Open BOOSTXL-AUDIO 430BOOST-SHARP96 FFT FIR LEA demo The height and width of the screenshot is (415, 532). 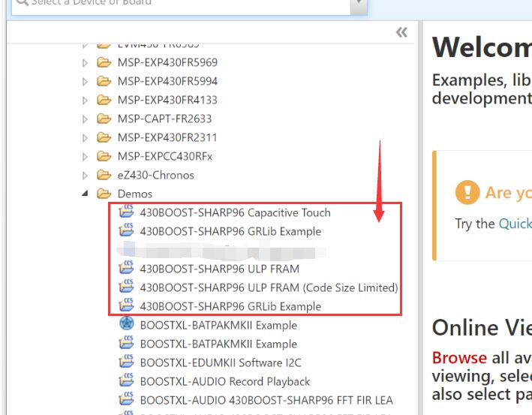coord(266,400)
